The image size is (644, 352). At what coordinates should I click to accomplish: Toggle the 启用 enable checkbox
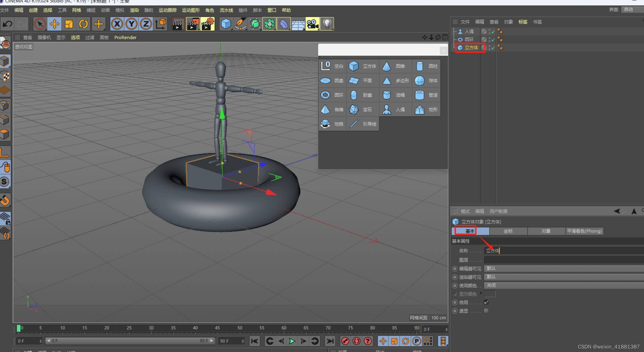tap(486, 302)
